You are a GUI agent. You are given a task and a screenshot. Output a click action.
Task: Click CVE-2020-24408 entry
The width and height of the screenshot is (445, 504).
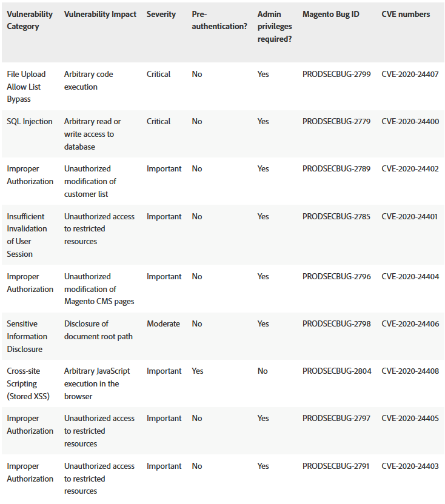[410, 371]
